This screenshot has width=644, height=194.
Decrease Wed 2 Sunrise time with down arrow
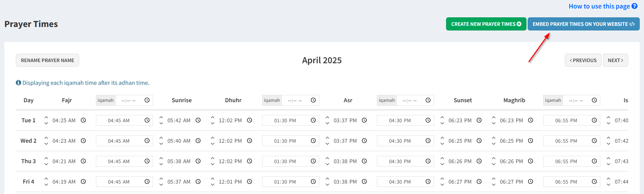point(161,144)
